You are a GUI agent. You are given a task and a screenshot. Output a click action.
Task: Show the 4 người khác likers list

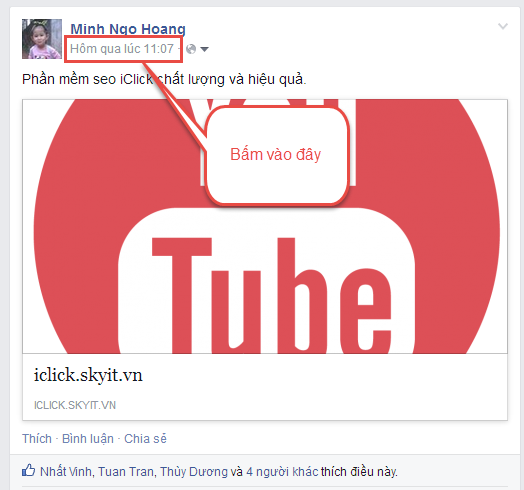[x=282, y=472]
